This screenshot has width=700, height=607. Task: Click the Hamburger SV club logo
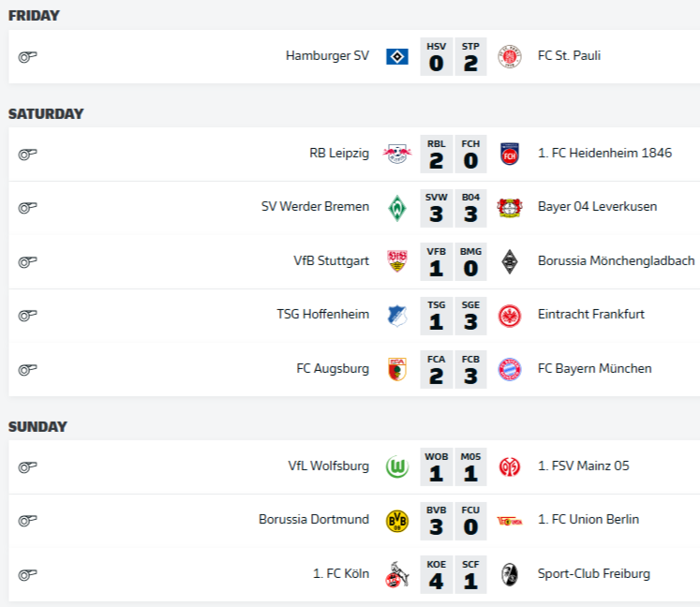coord(397,56)
